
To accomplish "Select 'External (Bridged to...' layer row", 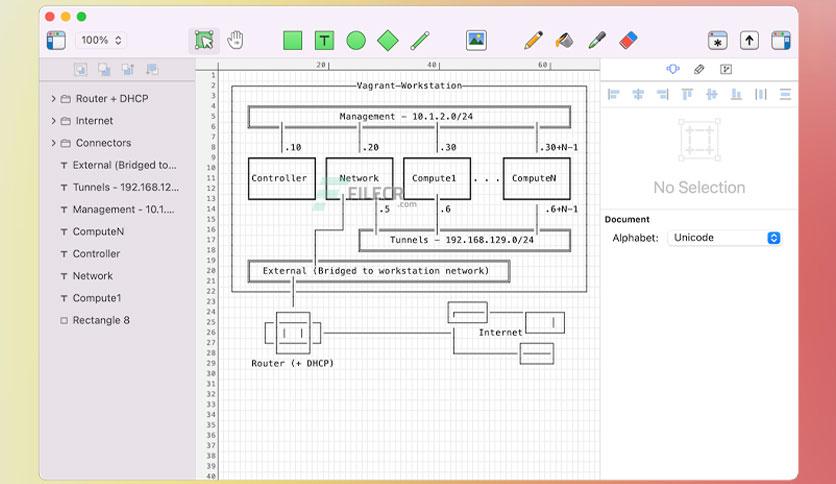I will coord(117,165).
